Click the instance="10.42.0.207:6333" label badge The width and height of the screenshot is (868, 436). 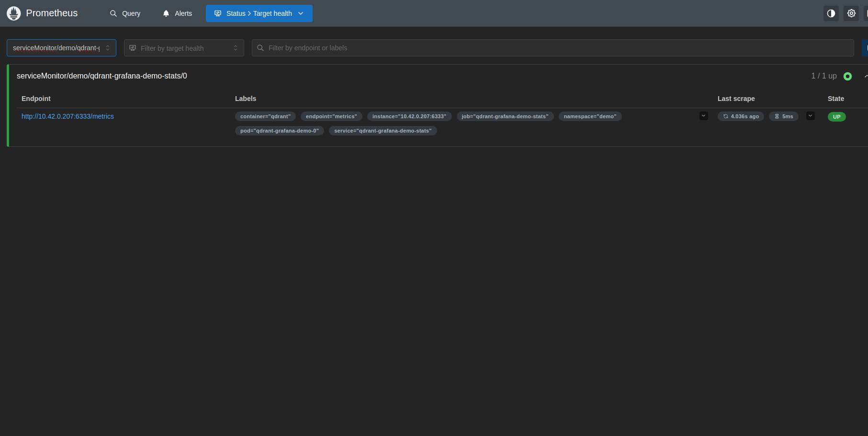(409, 116)
